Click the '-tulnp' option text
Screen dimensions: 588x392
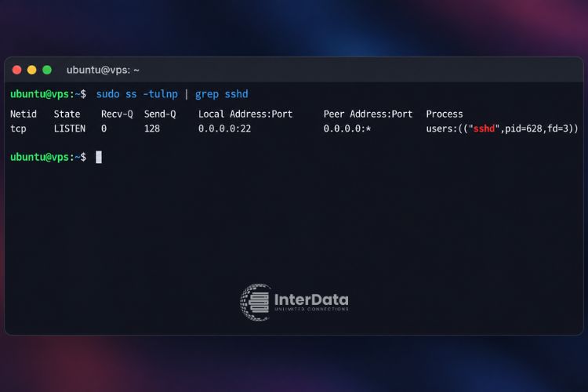click(x=161, y=94)
